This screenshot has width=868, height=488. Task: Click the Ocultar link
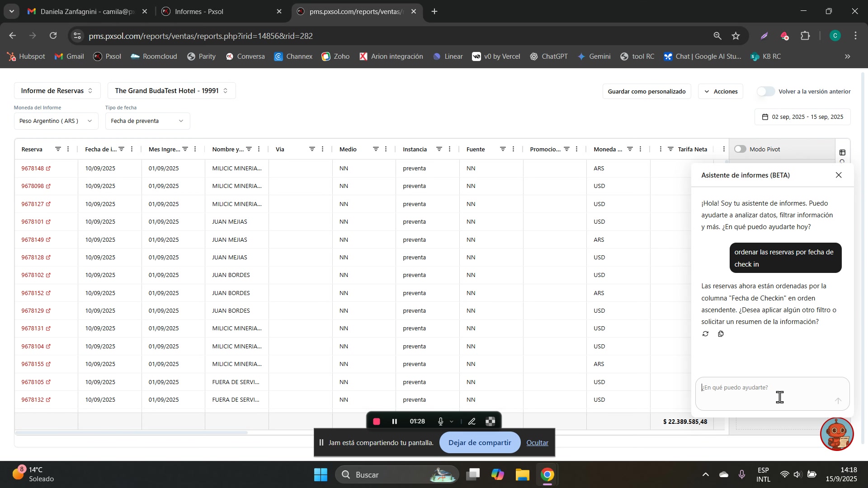pos(537,443)
